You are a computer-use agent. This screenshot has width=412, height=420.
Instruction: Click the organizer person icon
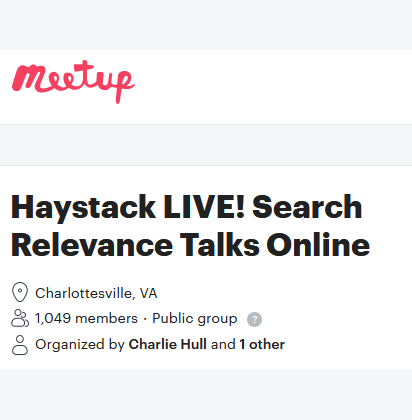pos(20,345)
